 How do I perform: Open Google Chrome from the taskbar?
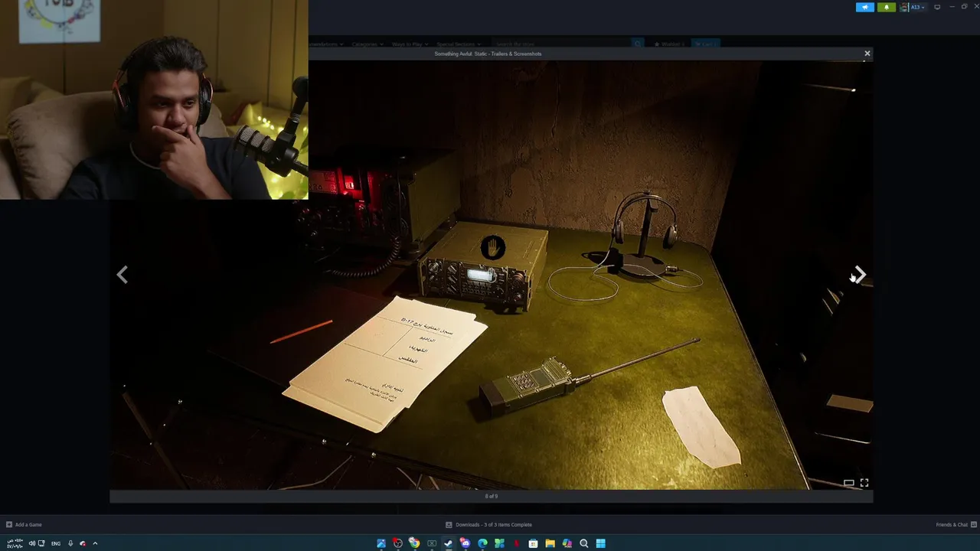[x=414, y=543]
